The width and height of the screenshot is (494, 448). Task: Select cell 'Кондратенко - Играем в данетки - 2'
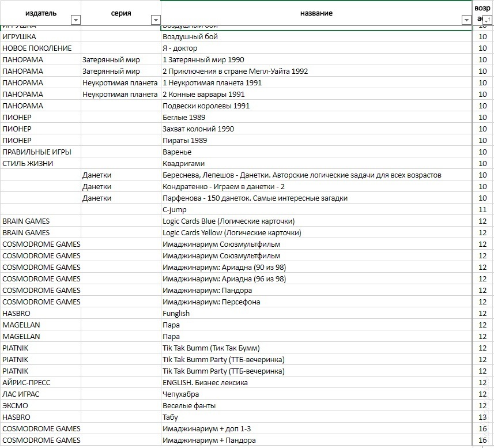coord(316,186)
